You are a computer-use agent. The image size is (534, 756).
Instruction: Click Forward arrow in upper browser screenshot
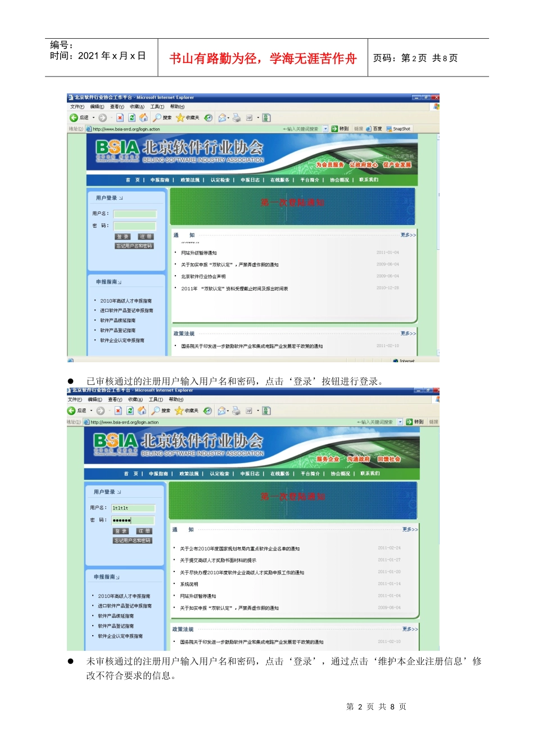coord(102,118)
